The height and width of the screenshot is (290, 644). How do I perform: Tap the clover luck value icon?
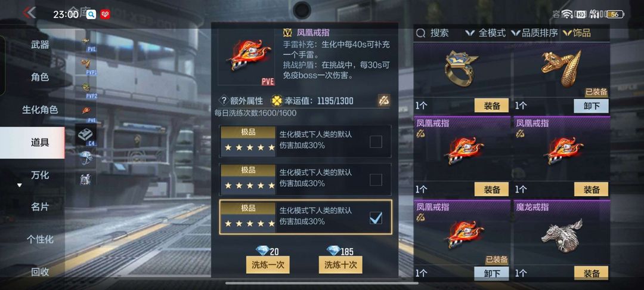point(277,101)
